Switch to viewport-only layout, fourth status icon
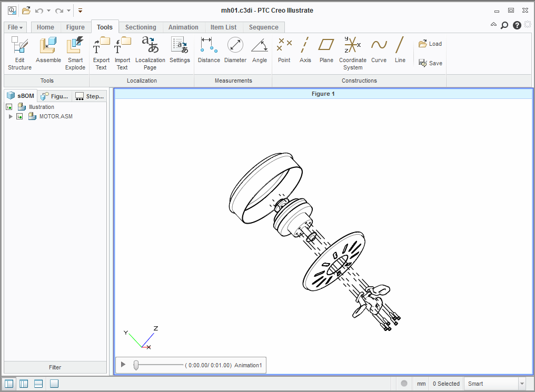The width and height of the screenshot is (535, 392). (54, 384)
